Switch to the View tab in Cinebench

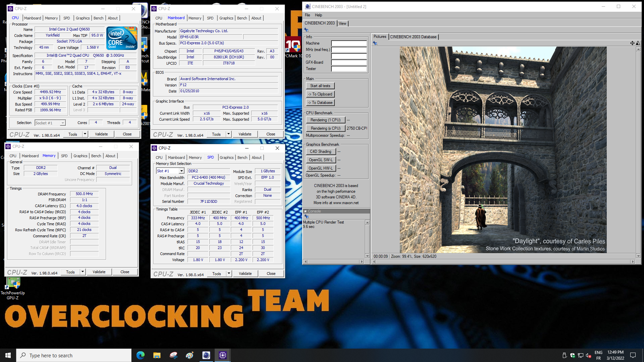point(342,23)
